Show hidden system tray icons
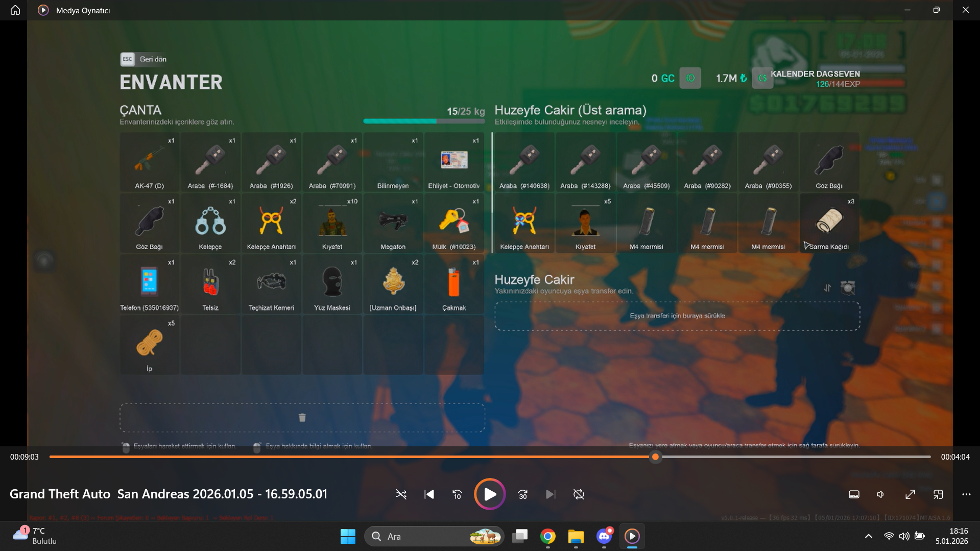The image size is (980, 551). pos(869,536)
